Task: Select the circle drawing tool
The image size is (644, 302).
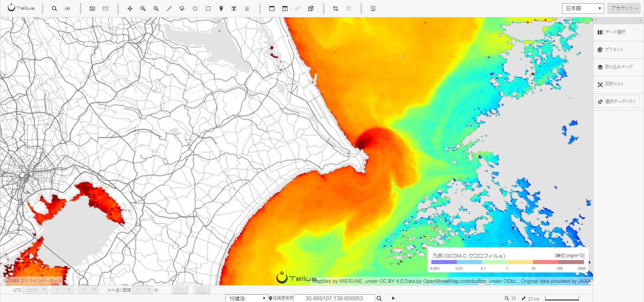Action: pos(195,9)
